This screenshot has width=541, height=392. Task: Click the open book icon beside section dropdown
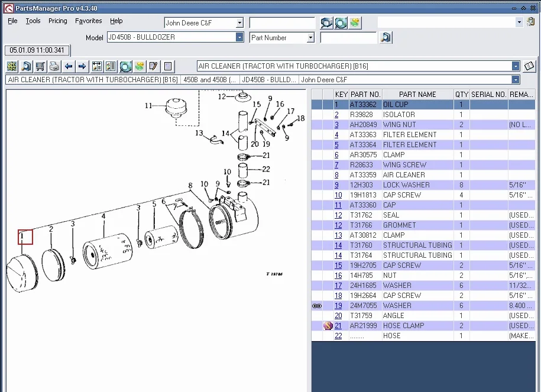[530, 66]
